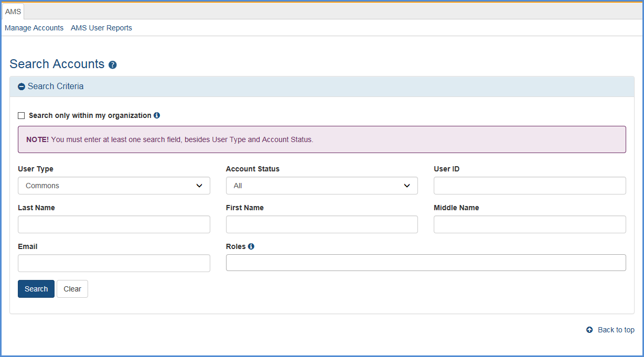The height and width of the screenshot is (357, 644).
Task: Click inside the User ID field
Action: pyautogui.click(x=529, y=186)
